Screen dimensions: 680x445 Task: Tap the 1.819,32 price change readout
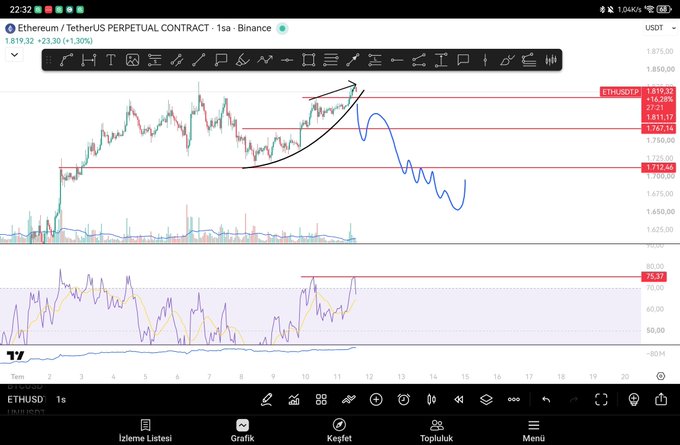49,41
